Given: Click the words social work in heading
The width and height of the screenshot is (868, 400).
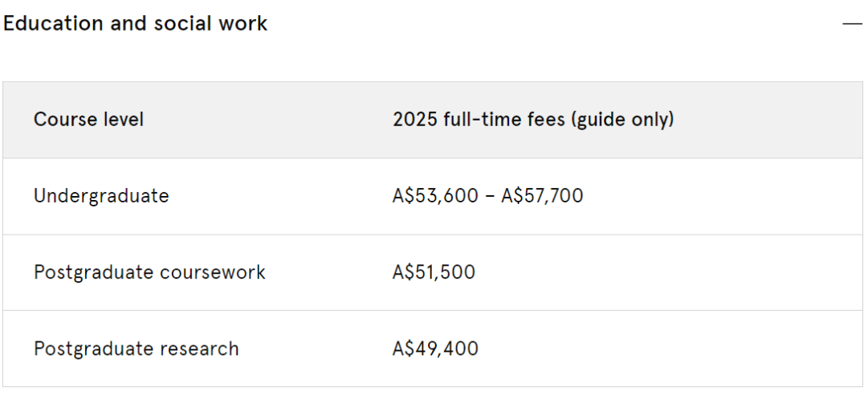Looking at the screenshot, I should (x=210, y=23).
